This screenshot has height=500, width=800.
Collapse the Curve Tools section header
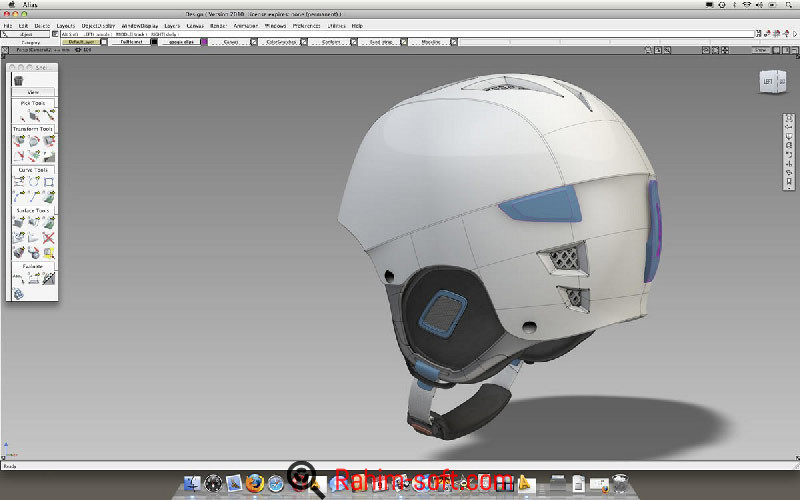pos(32,170)
